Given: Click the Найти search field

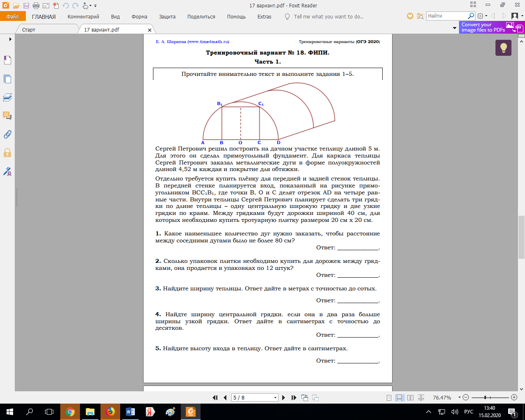Looking at the screenshot, I should tap(447, 16).
